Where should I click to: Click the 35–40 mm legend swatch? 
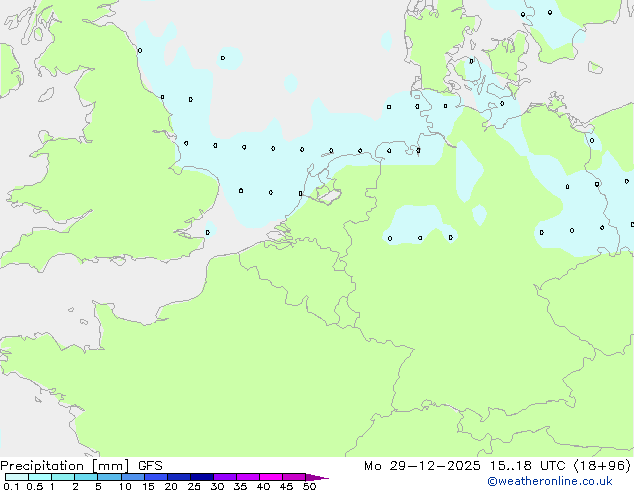(247, 477)
